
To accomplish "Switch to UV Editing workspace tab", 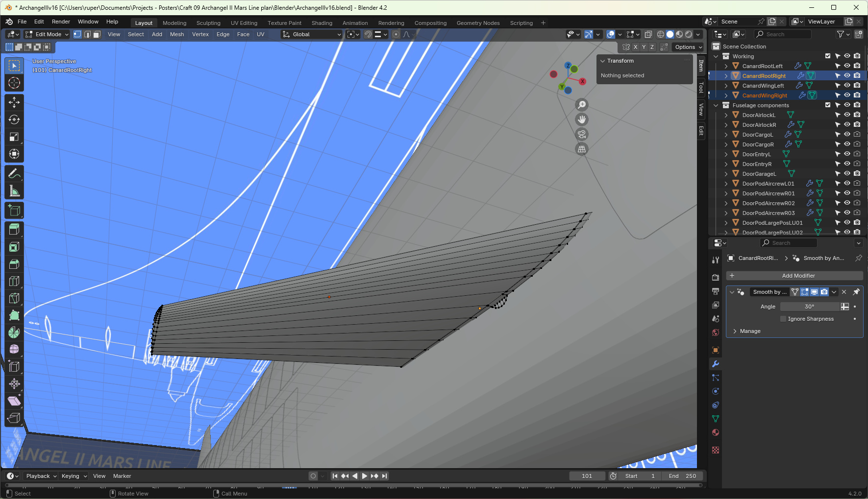I will [x=244, y=23].
